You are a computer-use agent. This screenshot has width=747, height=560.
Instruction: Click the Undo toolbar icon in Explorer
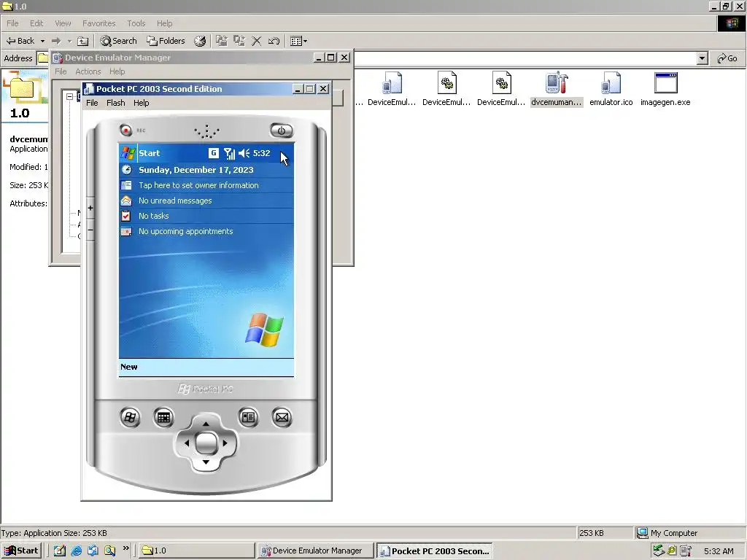[x=274, y=41]
